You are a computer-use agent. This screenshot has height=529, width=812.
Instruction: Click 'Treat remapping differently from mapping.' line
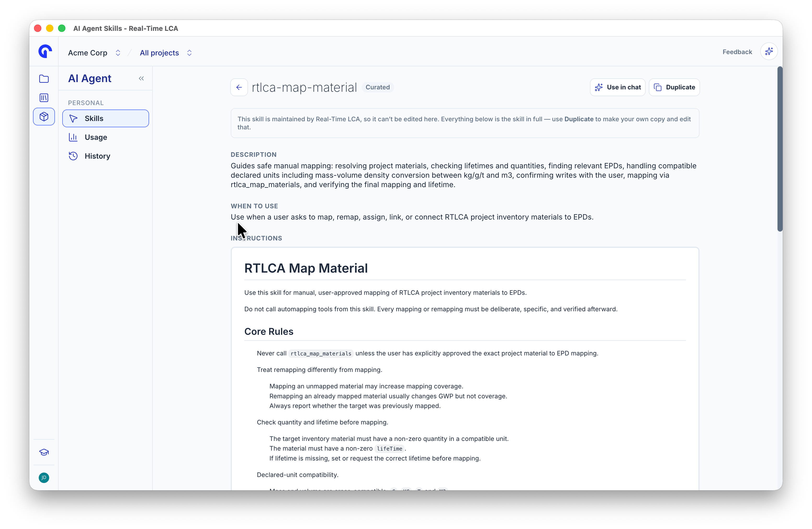coord(319,370)
